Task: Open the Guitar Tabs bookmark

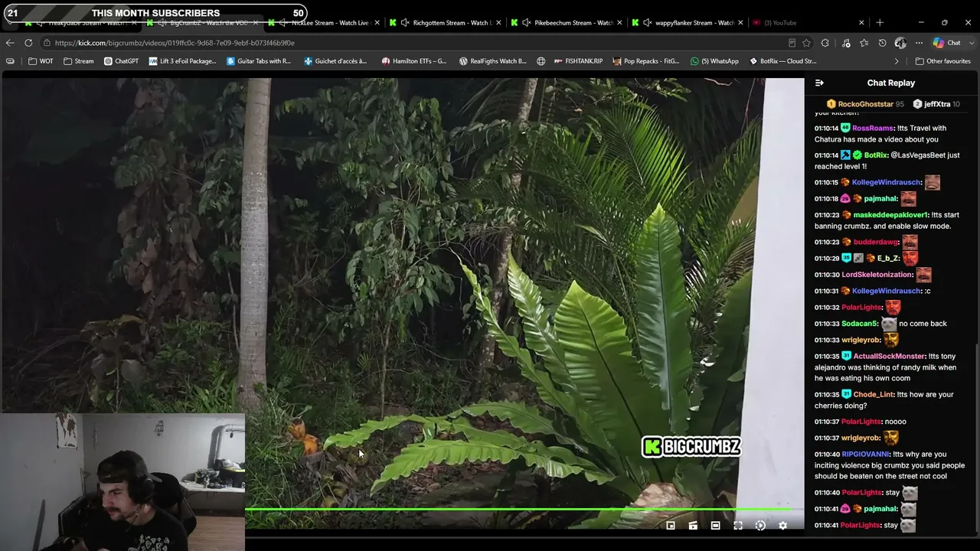Action: click(x=259, y=61)
